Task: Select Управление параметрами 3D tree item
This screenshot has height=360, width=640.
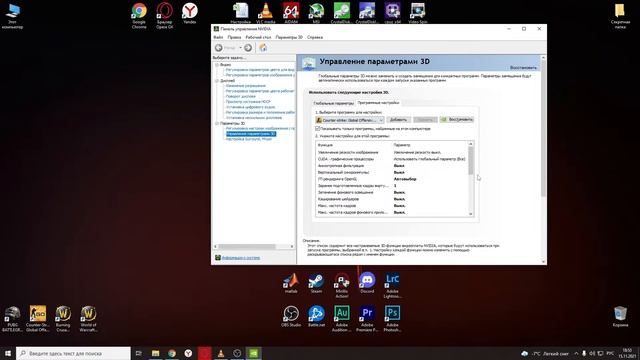Action: [251, 134]
